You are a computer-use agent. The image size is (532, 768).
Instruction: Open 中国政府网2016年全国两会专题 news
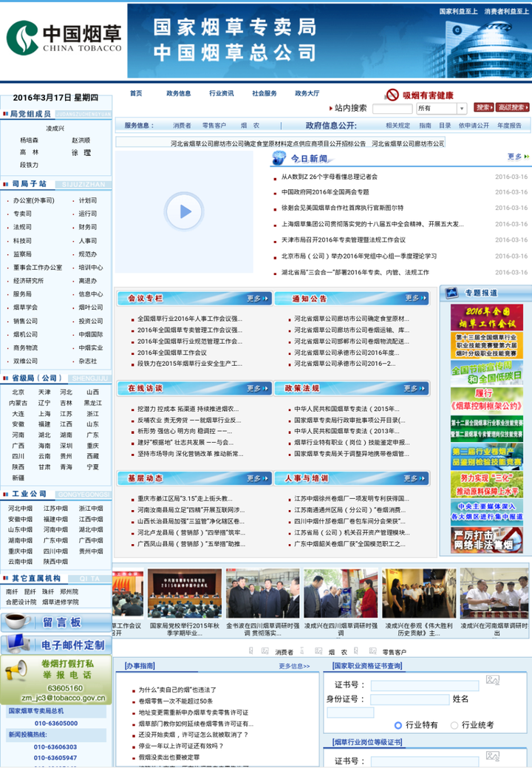tap(325, 192)
